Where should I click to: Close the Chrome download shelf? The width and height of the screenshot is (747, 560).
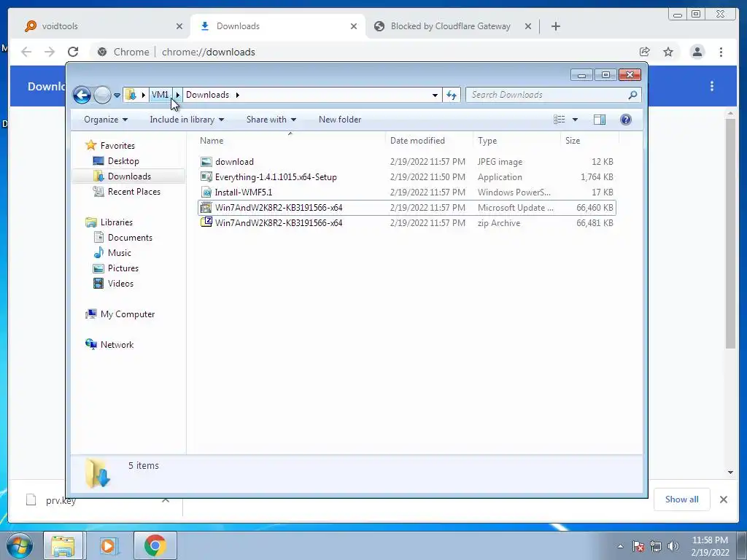(x=723, y=499)
